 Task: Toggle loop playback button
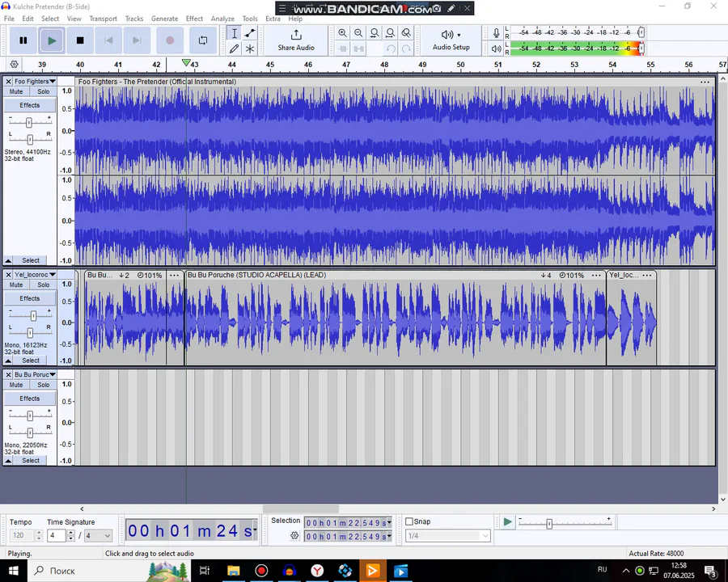coord(203,40)
